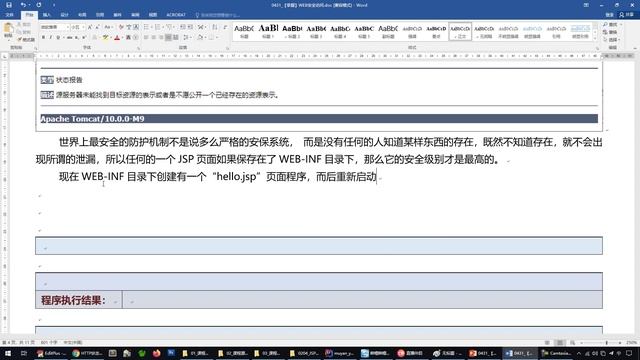
Task: Click the Select button in editing group
Action: (x=611, y=40)
